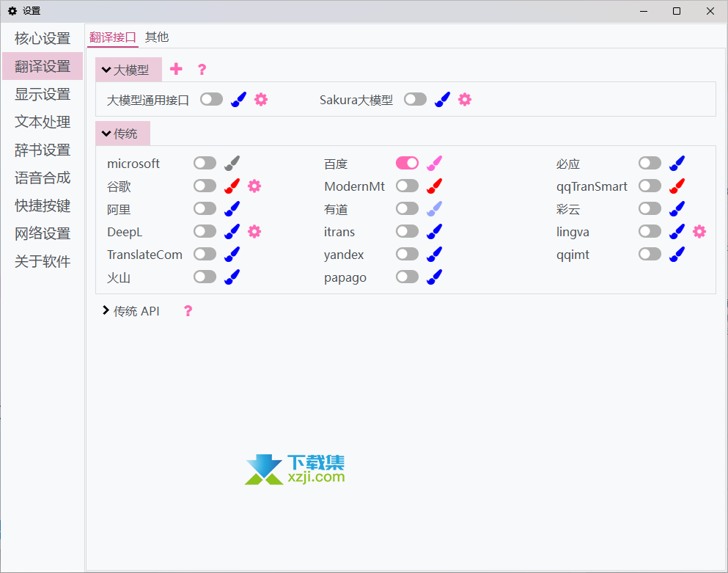The height and width of the screenshot is (573, 728).
Task: Click the brush icon for papago
Action: point(435,277)
